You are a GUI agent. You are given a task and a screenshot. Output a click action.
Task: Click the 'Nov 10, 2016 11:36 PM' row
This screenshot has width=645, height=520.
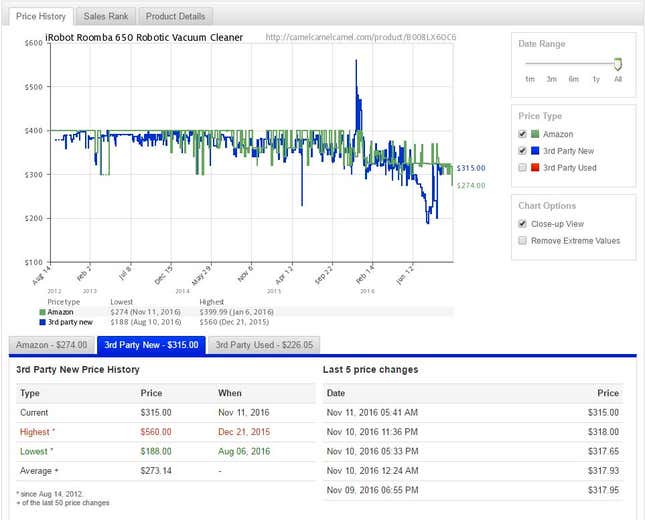click(x=473, y=432)
